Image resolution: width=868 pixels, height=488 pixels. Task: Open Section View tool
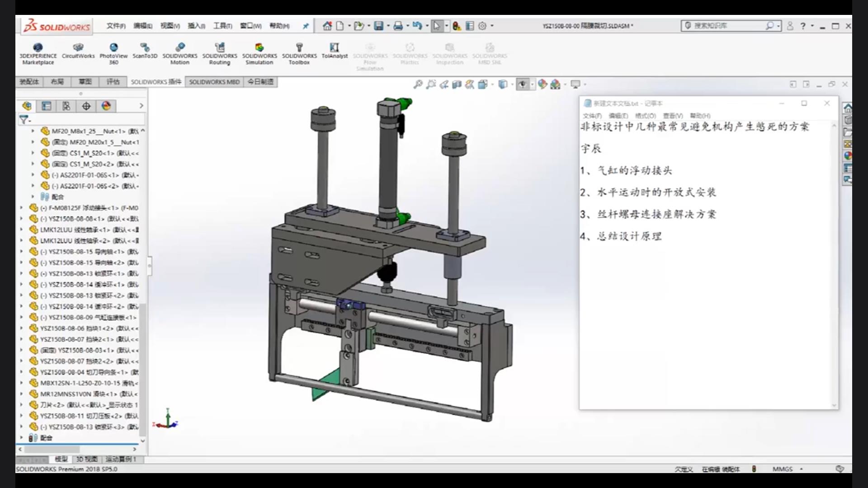pyautogui.click(x=457, y=84)
